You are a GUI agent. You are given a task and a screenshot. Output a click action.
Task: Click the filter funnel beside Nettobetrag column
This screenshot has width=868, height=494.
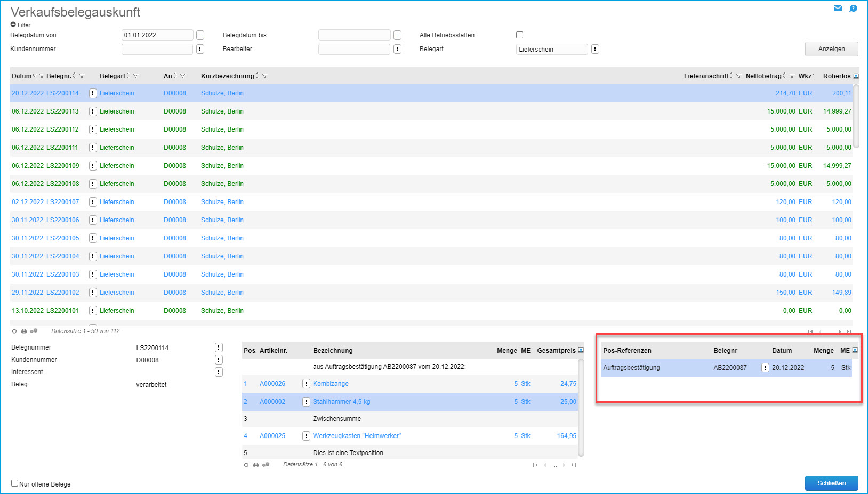[792, 76]
